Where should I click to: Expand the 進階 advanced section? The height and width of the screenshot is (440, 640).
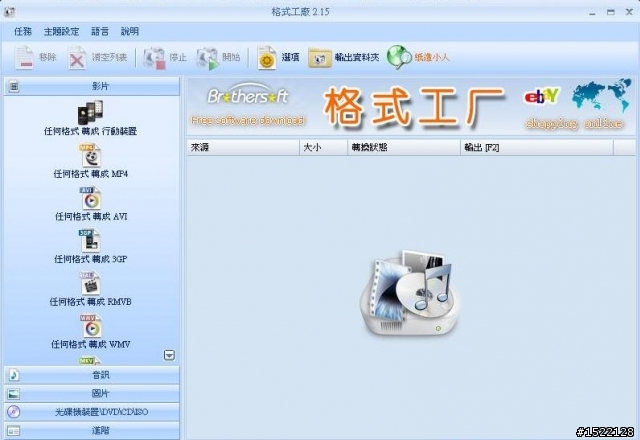92,431
